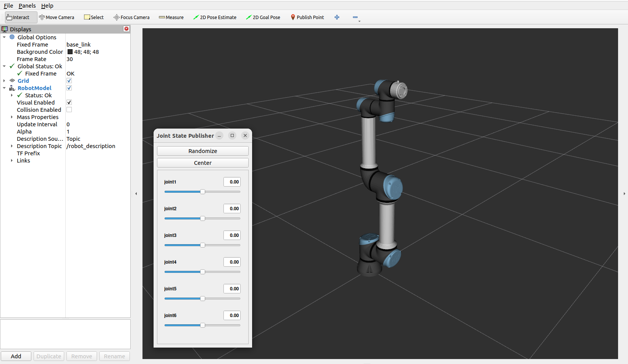Click the Background Color black swatch
628x364 pixels.
[x=70, y=52]
